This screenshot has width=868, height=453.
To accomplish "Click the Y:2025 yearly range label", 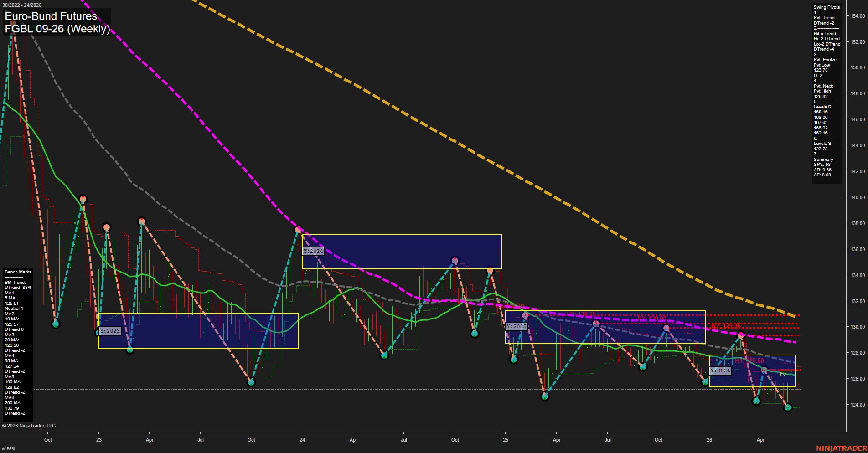I will coord(517,326).
